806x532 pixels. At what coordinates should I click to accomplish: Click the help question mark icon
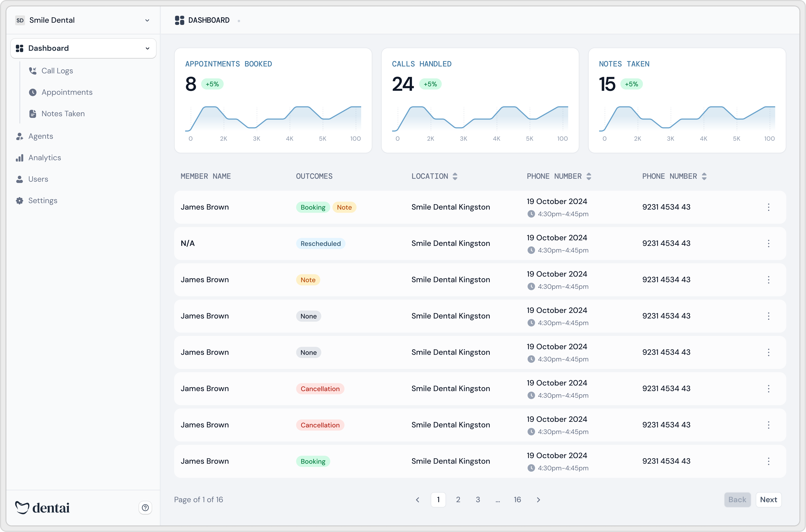pyautogui.click(x=145, y=508)
